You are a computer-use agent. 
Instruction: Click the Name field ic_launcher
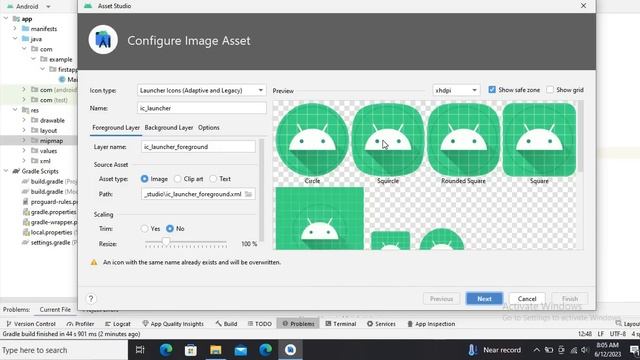(x=202, y=108)
